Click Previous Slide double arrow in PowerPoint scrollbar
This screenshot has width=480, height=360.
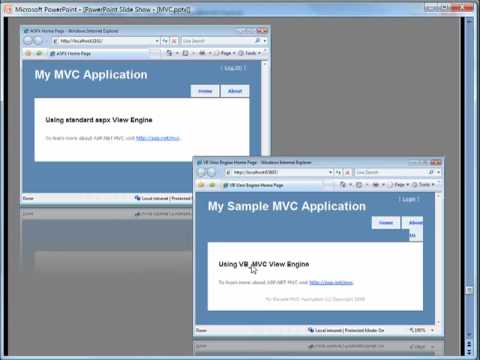(469, 343)
